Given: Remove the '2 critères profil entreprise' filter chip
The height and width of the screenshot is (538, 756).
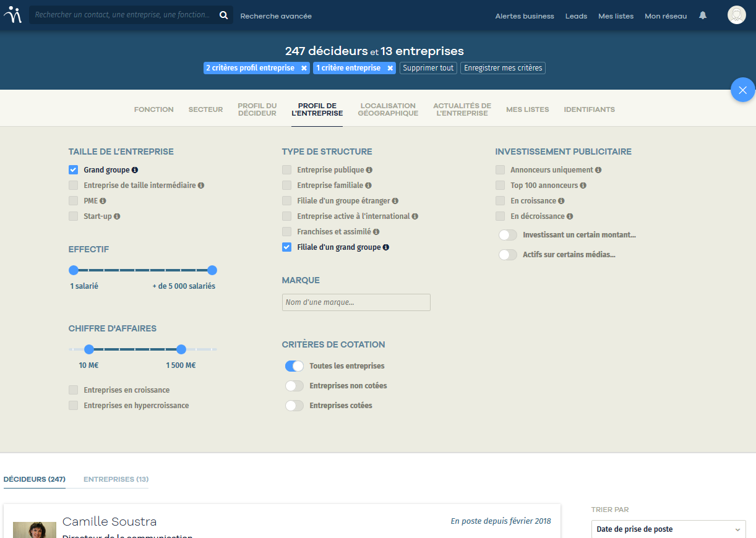Looking at the screenshot, I should pyautogui.click(x=303, y=68).
